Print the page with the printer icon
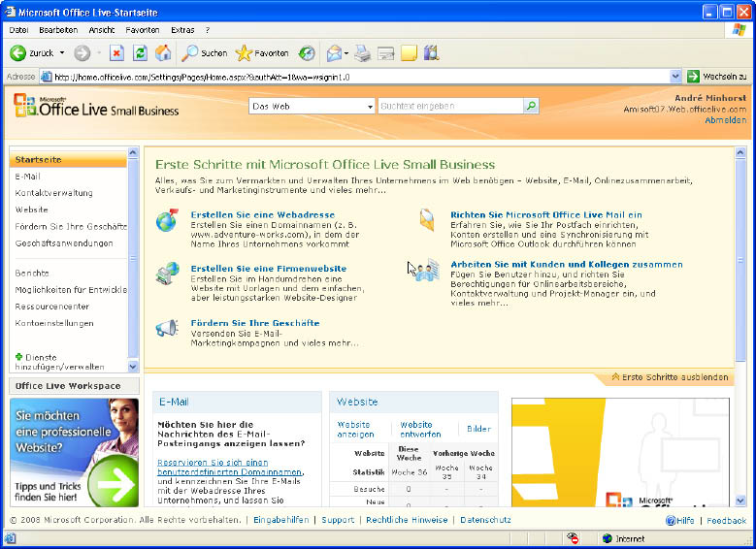The width and height of the screenshot is (756, 549). (362, 53)
